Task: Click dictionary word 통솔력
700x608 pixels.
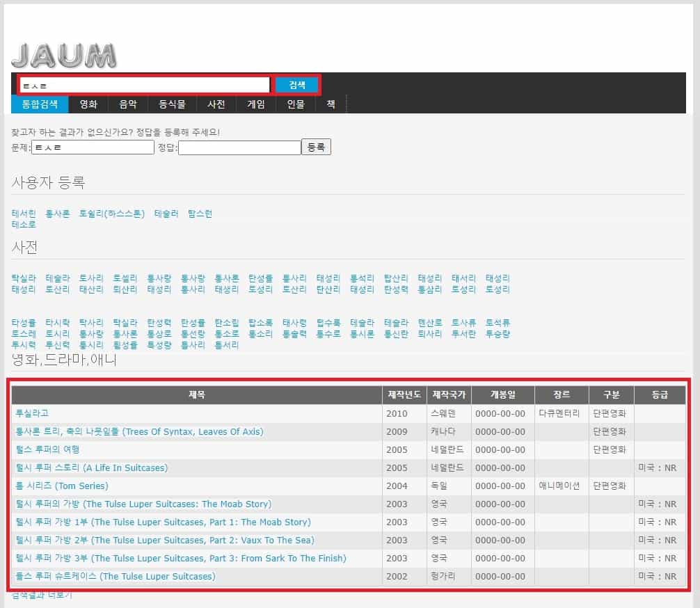Action: click(294, 333)
